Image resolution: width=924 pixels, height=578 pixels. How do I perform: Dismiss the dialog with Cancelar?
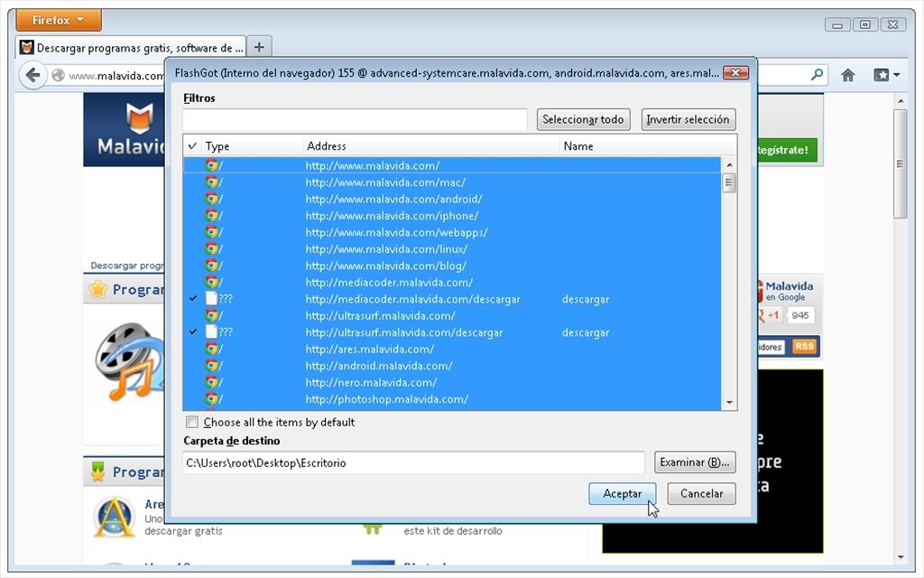click(701, 494)
